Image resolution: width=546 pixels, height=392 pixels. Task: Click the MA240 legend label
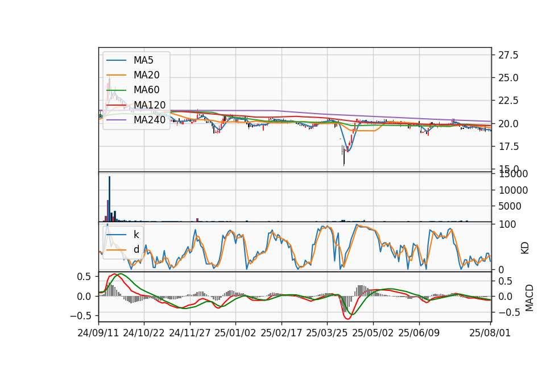[x=150, y=120]
